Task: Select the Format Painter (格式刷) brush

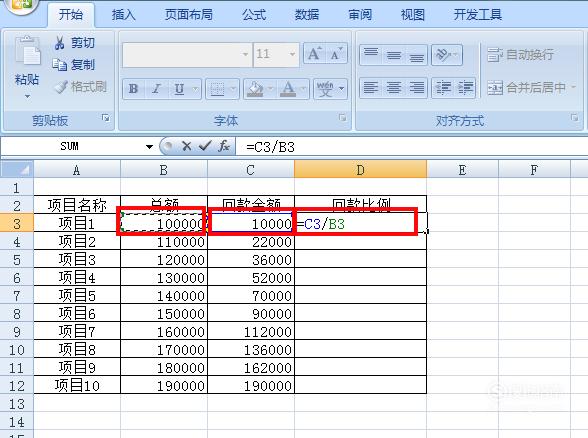Action: pos(61,87)
